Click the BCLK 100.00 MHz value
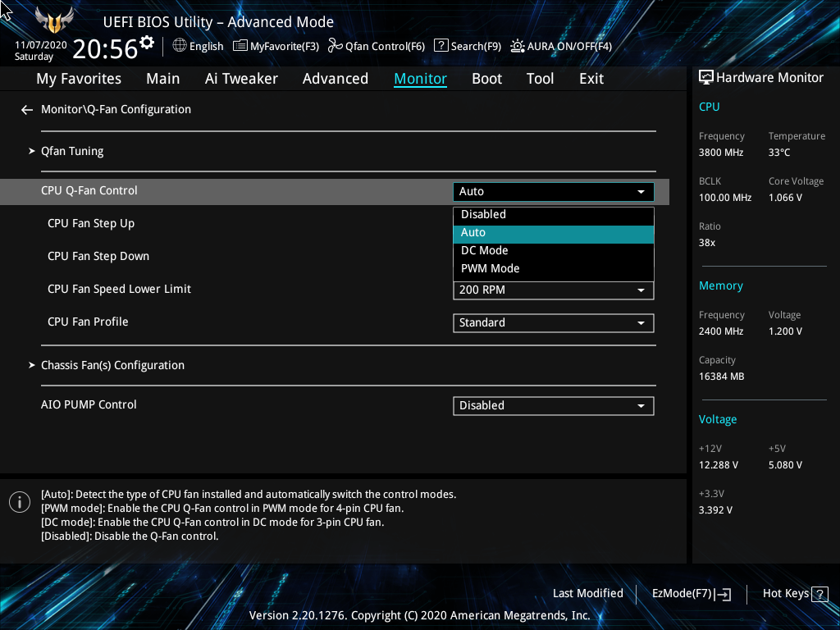Screen dimensions: 840x630 pyautogui.click(x=725, y=198)
